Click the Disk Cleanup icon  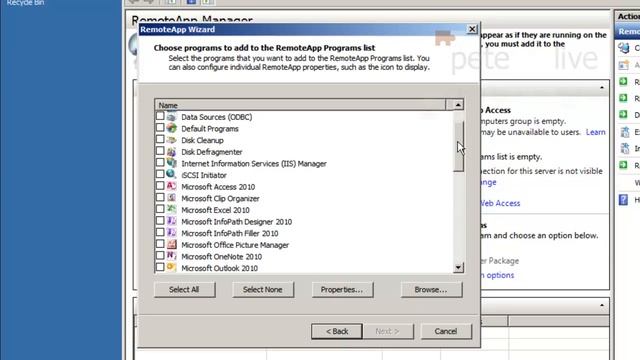[171, 140]
